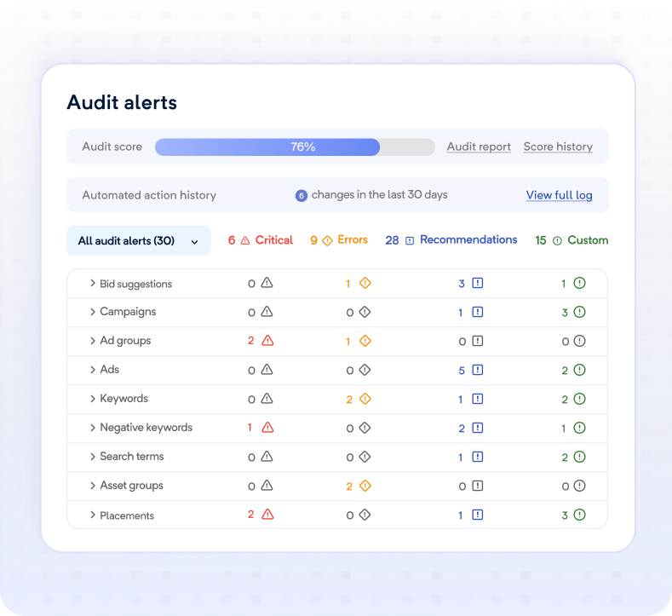This screenshot has height=616, width=672.
Task: Click 'changes in the last 30 days' text
Action: click(x=379, y=195)
